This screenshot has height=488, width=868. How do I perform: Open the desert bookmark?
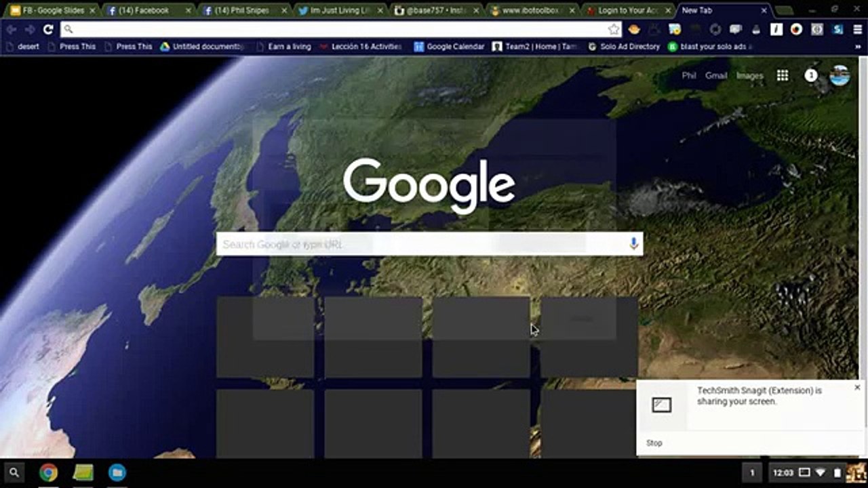point(22,47)
